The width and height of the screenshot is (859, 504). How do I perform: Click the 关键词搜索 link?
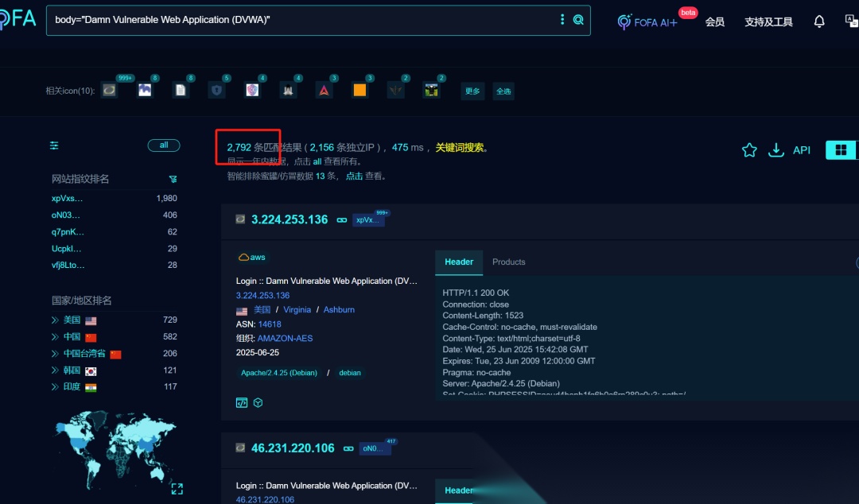point(459,147)
